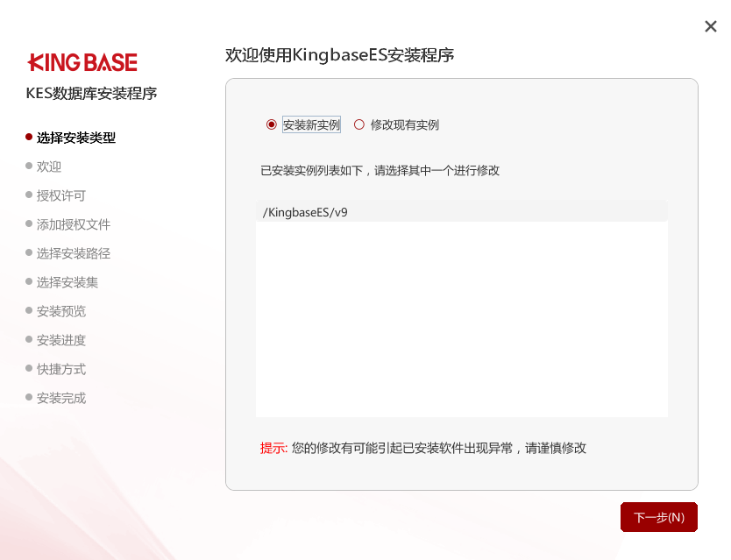The width and height of the screenshot is (731, 560).
Task: Click the 快捷方式 step in sidebar
Action: pos(61,369)
